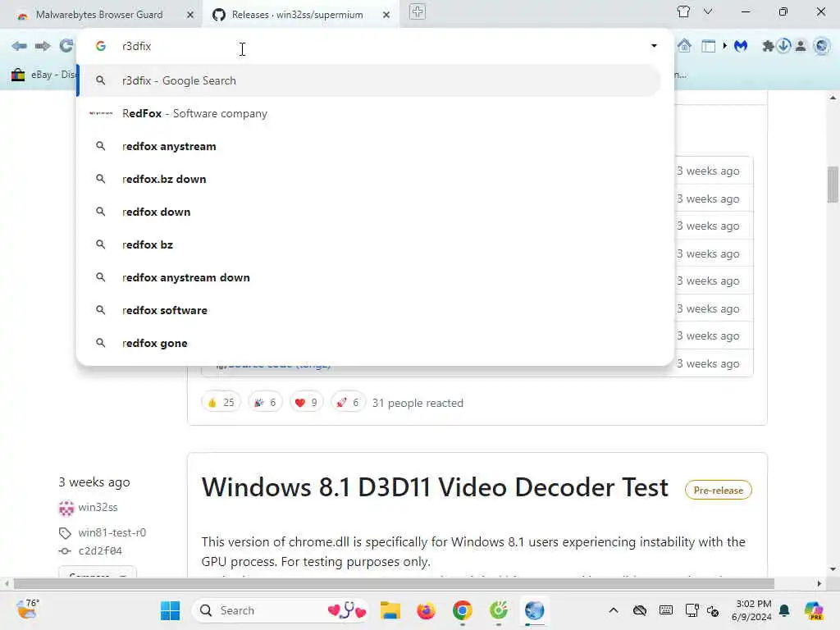Open the Malwarebytes Browser Guard extension icon
This screenshot has width=840, height=630.
click(x=741, y=46)
